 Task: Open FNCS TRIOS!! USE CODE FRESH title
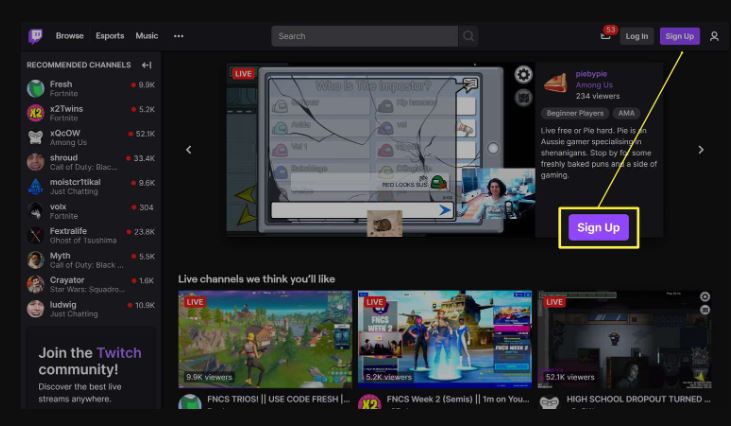(278, 399)
